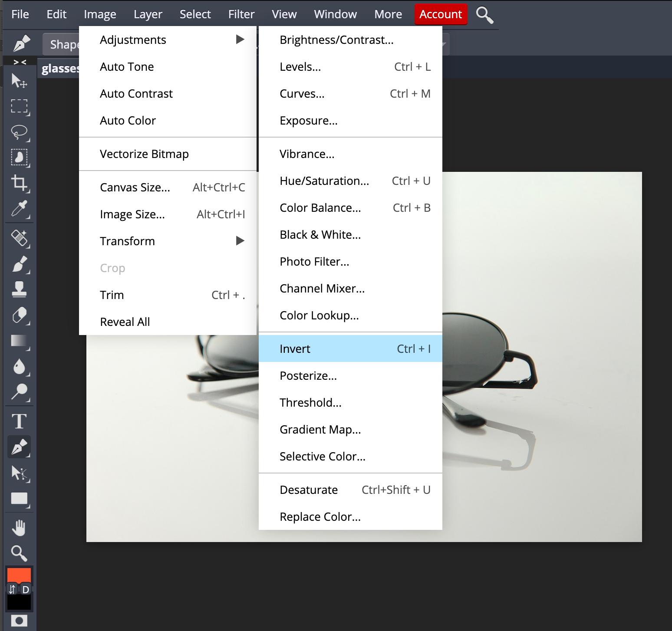Choose the Rectangle Select marquee tool
Viewport: 672px width, 631px height.
[x=19, y=106]
